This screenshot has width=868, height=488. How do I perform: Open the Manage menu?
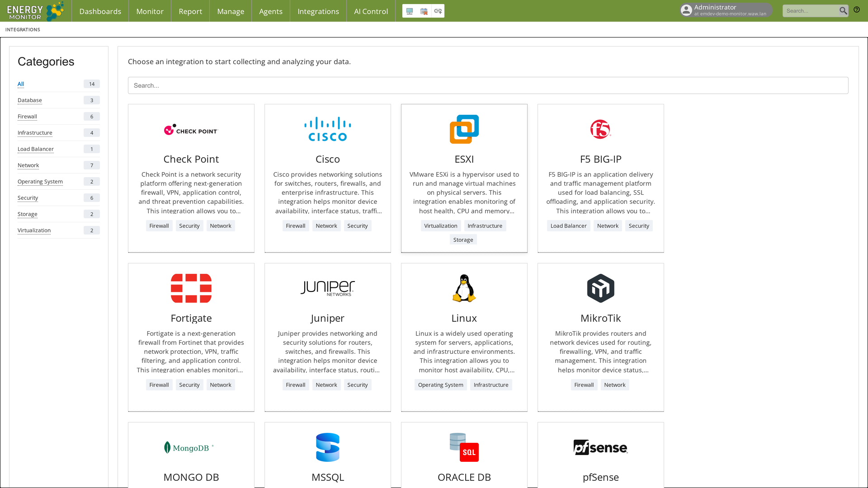(x=231, y=11)
